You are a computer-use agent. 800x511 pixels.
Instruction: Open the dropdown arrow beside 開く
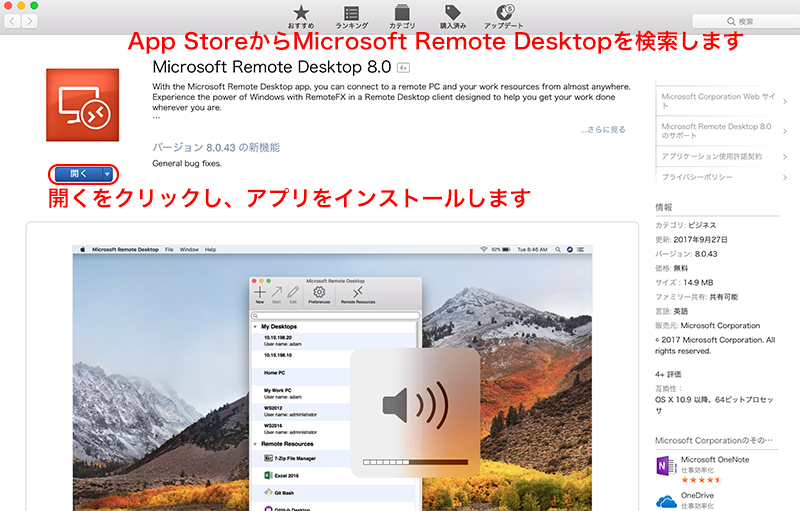107,174
